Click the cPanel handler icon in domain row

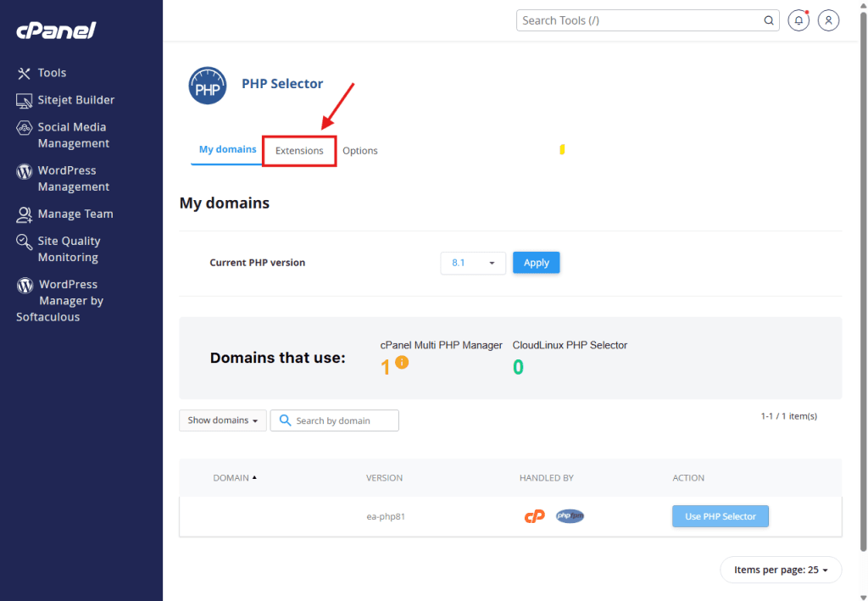(534, 516)
